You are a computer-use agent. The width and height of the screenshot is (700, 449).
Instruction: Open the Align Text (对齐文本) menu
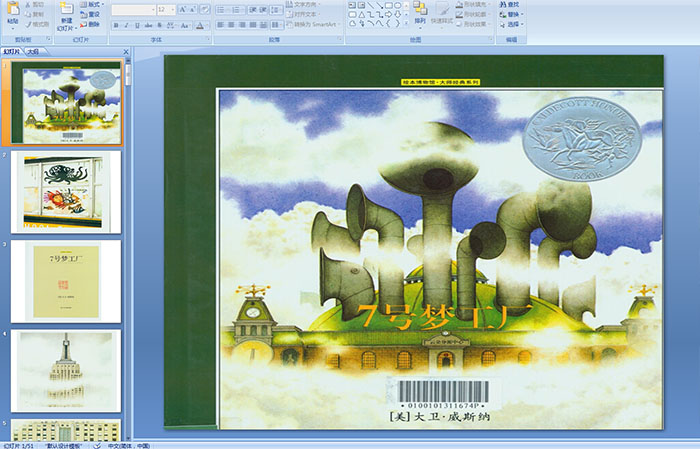pyautogui.click(x=303, y=14)
